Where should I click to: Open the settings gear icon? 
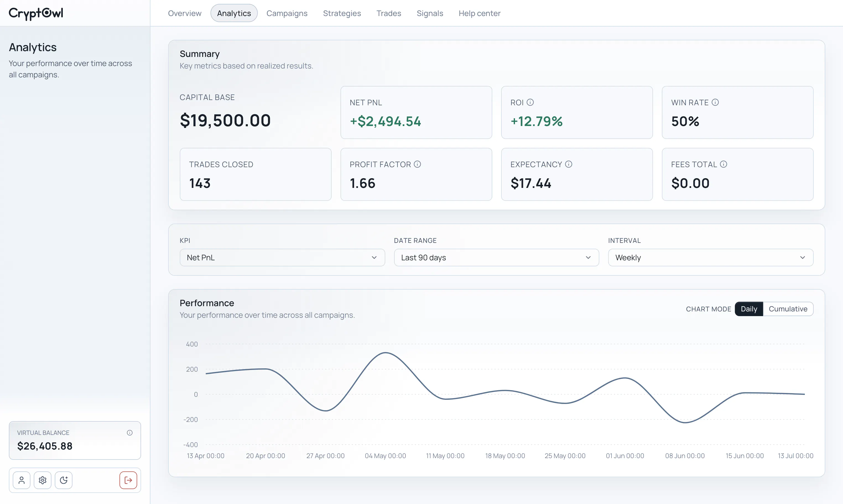click(43, 480)
